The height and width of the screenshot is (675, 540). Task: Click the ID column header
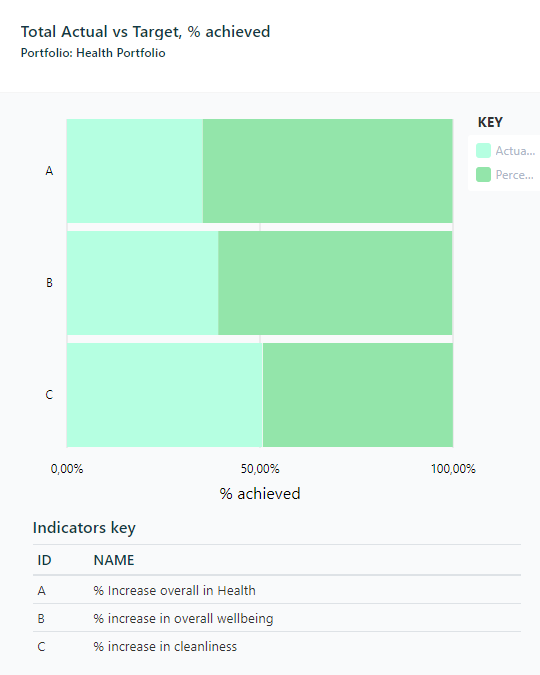point(44,560)
